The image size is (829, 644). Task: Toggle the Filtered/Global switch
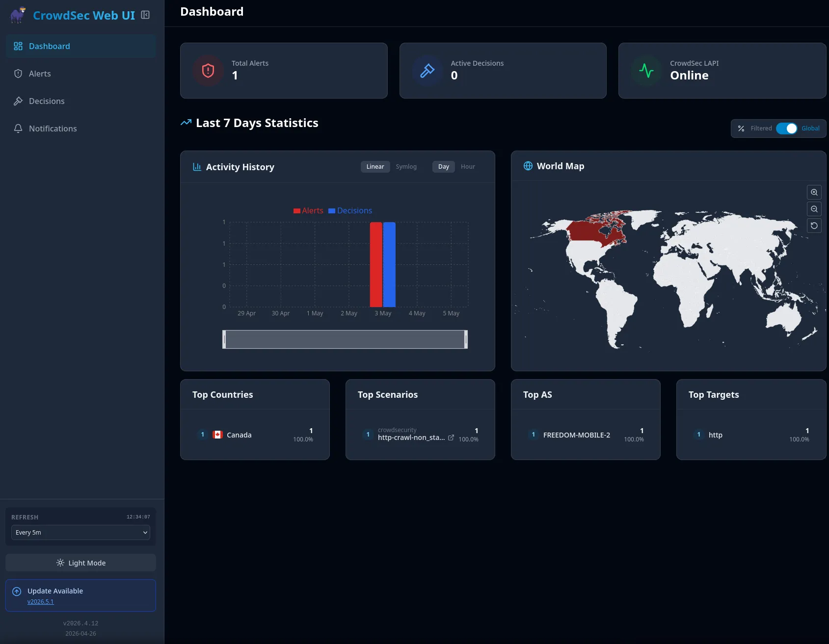(787, 129)
